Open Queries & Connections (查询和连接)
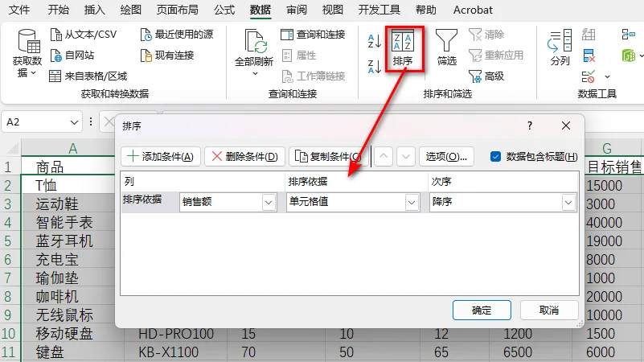The height and width of the screenshot is (362, 644). pyautogui.click(x=313, y=35)
